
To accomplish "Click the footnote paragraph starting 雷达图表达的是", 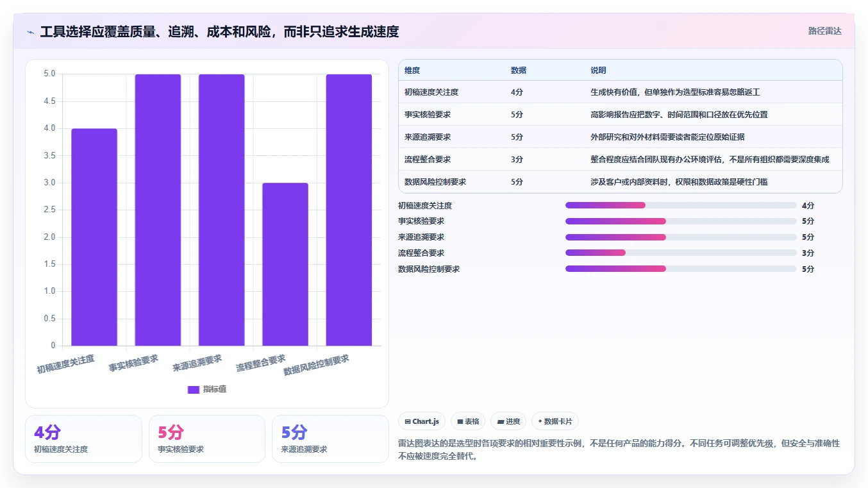I will (x=619, y=450).
